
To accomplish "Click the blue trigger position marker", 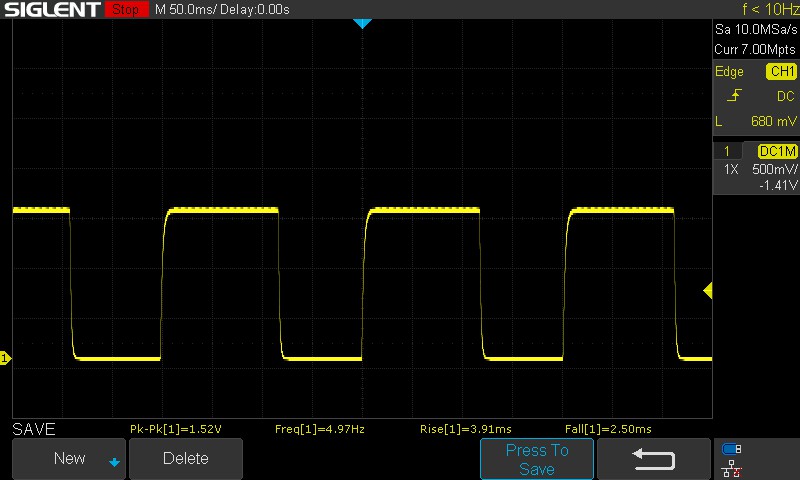I will (362, 23).
